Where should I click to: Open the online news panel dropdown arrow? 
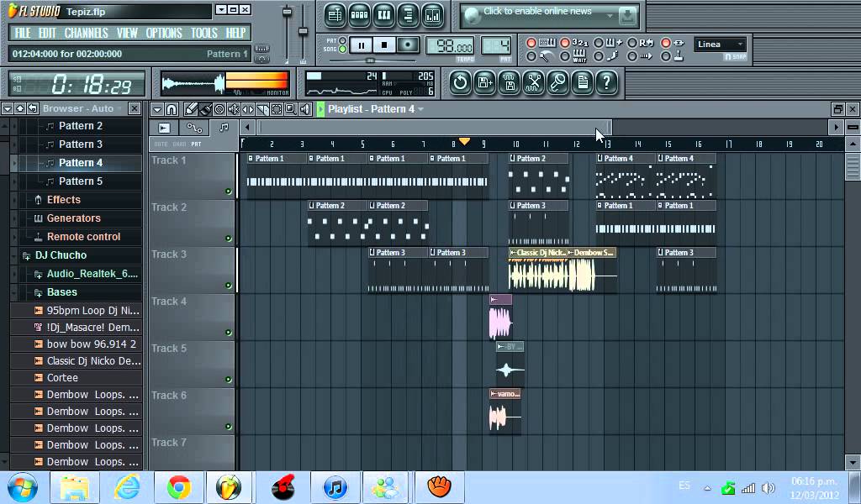pos(610,17)
